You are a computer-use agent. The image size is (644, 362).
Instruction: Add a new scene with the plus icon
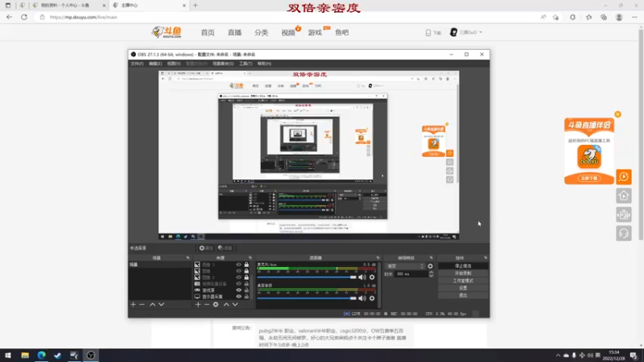tap(133, 305)
